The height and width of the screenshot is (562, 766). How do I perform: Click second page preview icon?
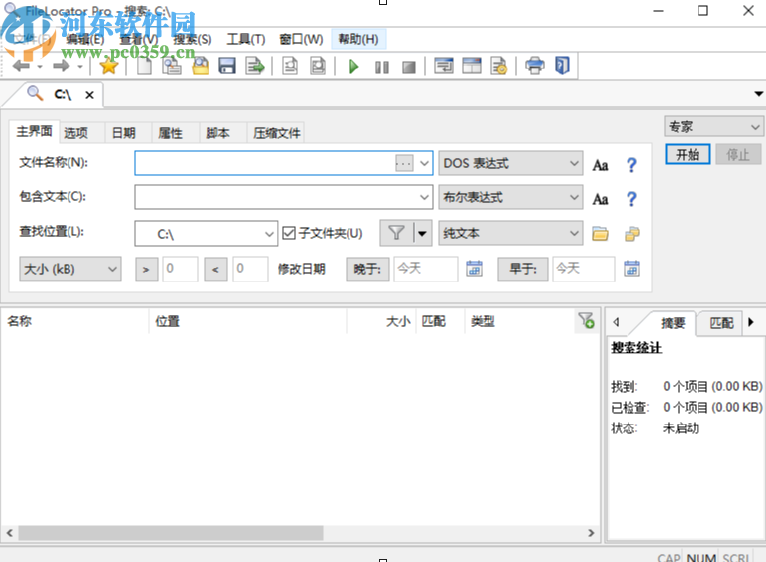pos(318,65)
